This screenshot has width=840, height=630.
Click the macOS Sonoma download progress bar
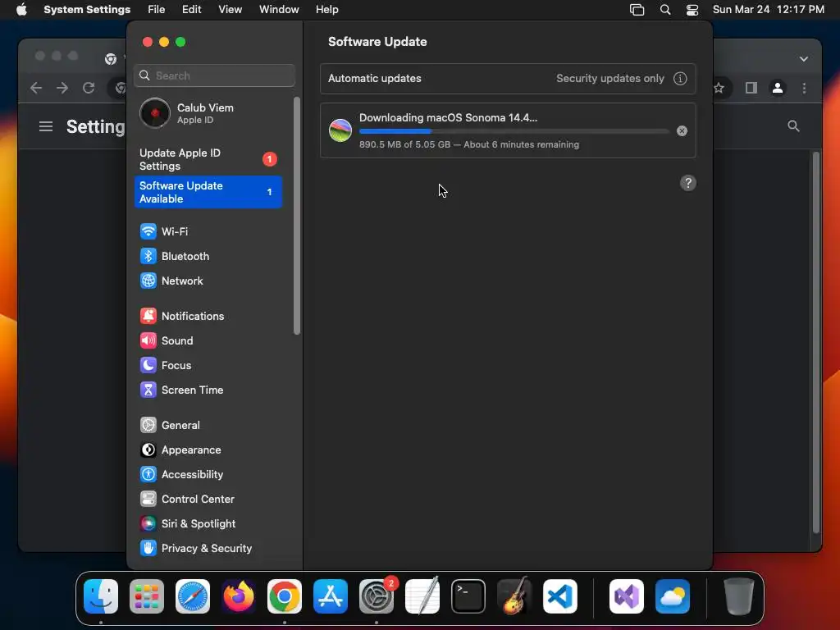pos(514,131)
